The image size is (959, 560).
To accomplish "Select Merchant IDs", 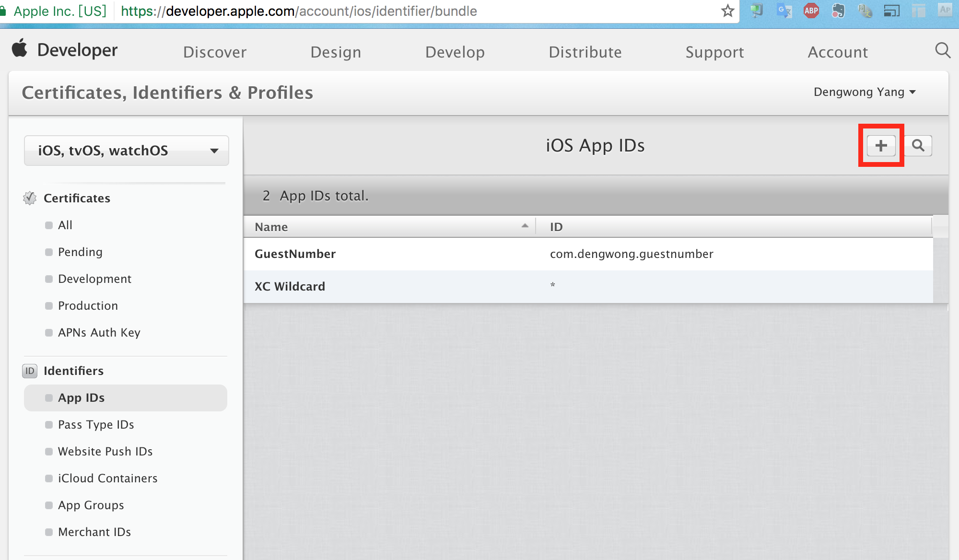I will point(94,532).
